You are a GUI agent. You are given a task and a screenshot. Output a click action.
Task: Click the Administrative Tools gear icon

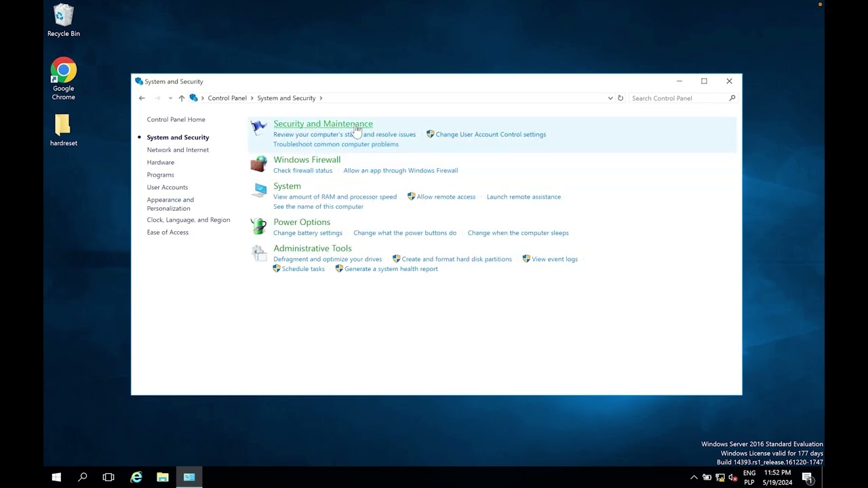point(258,253)
